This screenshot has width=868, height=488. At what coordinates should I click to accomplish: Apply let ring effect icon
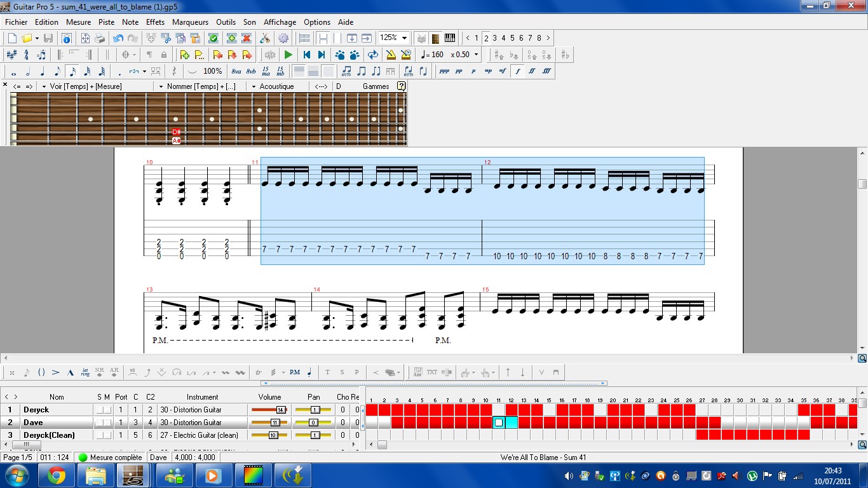(85, 372)
